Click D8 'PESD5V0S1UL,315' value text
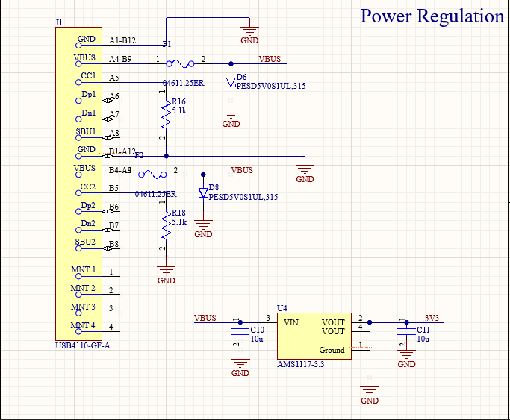The width and height of the screenshot is (510, 420). tap(243, 197)
